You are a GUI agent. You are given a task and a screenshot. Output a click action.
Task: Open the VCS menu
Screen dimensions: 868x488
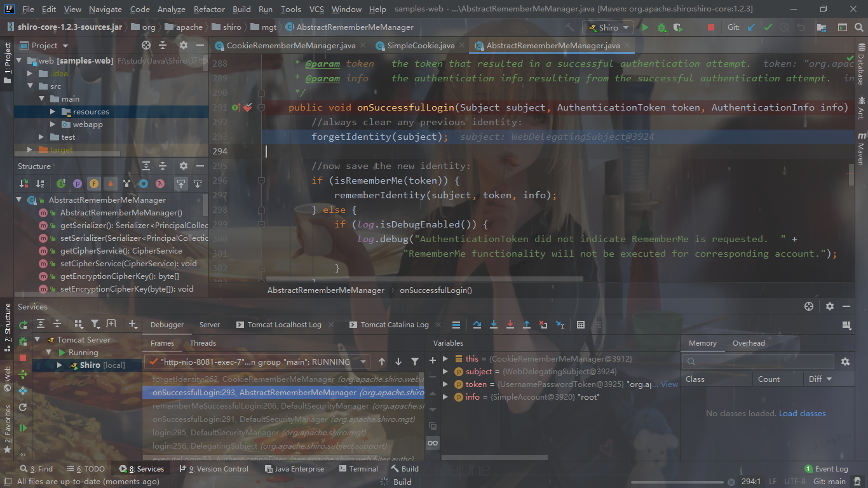(316, 10)
